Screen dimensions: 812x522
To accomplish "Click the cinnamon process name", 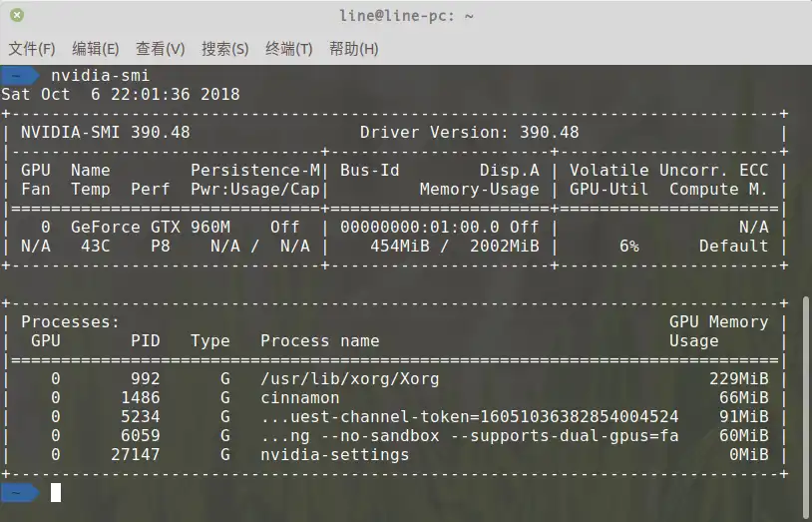I will (x=300, y=397).
